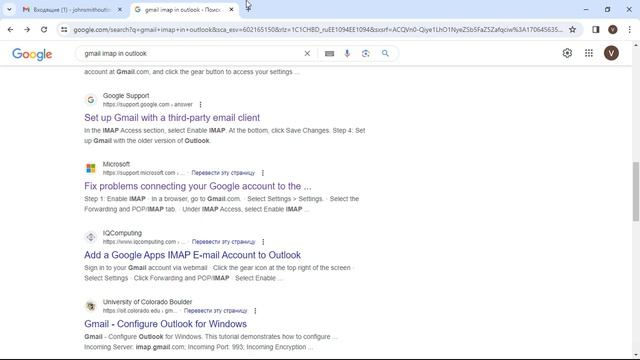Open more options for Microsoft result
Viewport: 640px width, 360px height.
262,173
